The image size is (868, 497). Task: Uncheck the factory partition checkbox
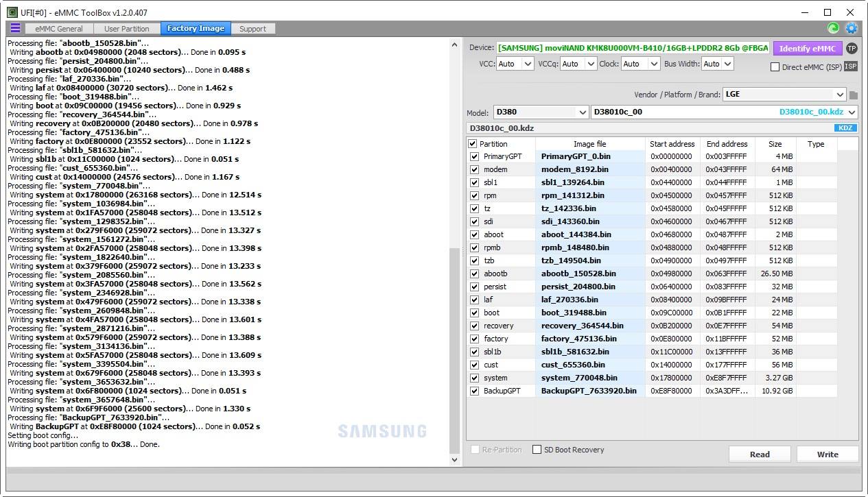tap(474, 339)
